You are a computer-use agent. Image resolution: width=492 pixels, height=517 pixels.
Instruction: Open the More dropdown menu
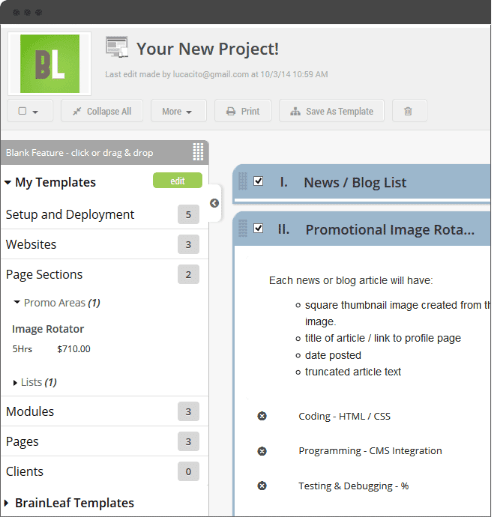pyautogui.click(x=178, y=111)
